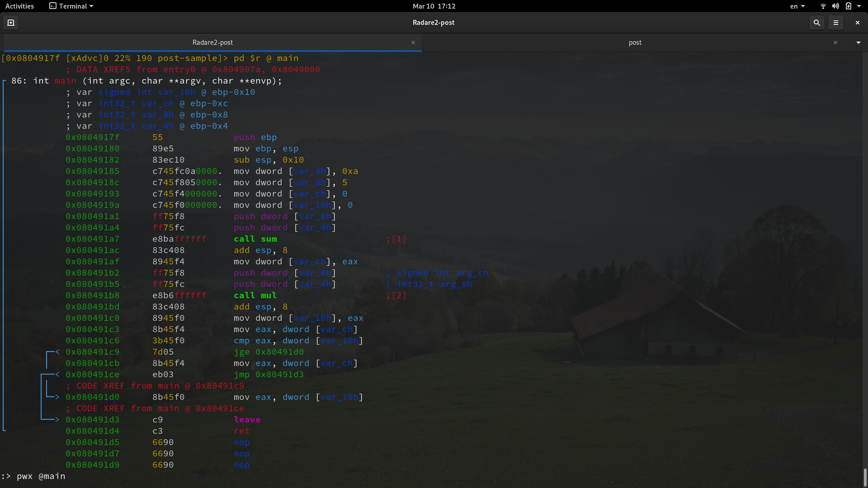
Task: Open the Activities overview
Action: click(x=19, y=6)
